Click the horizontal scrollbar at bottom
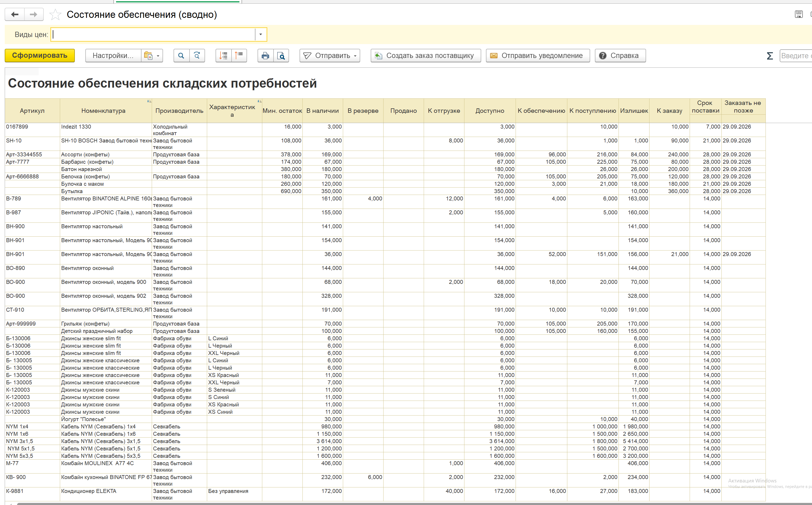Viewport: 812px width, 505px height. click(414, 503)
